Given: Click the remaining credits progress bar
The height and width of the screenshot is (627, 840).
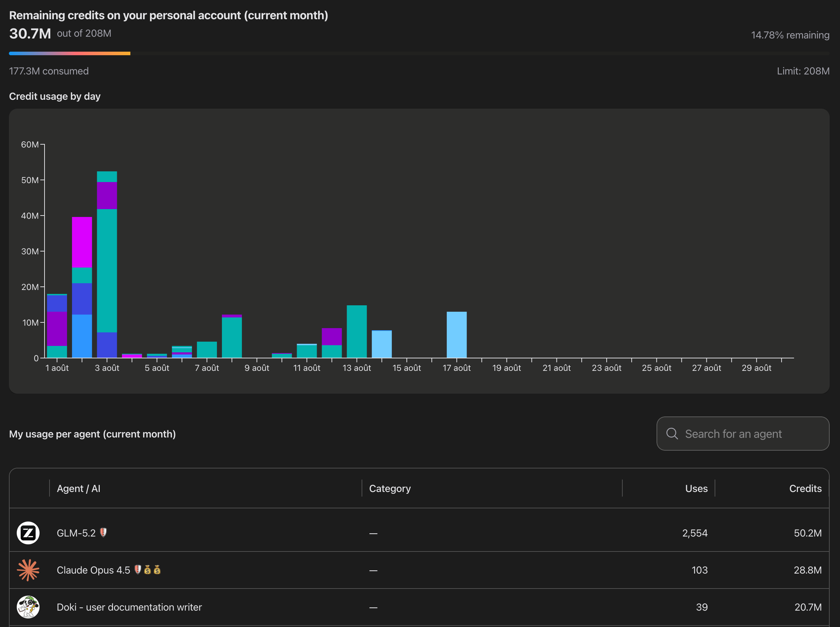Looking at the screenshot, I should (419, 53).
